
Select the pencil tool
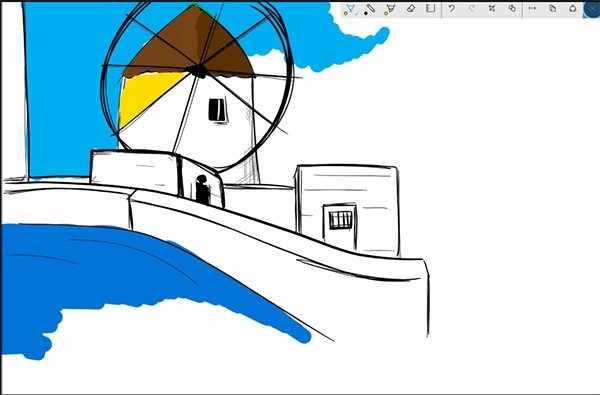tap(370, 8)
